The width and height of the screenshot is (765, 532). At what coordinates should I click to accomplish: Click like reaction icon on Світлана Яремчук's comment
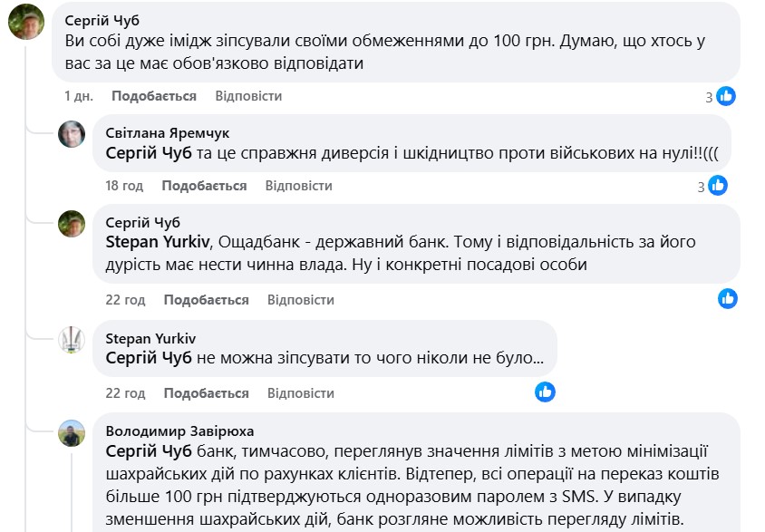click(718, 186)
